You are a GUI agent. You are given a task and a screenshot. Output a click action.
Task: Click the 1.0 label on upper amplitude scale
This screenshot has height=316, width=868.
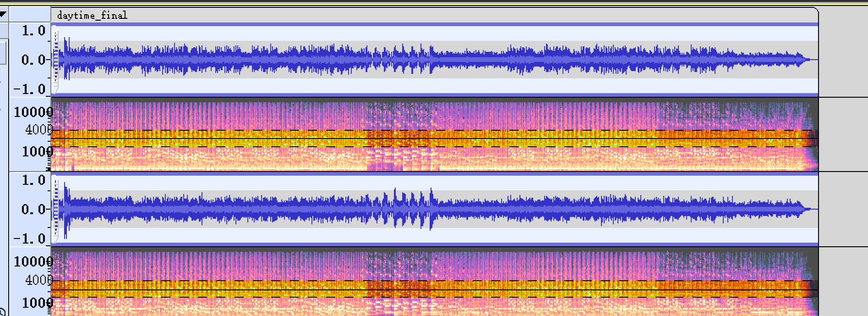[x=34, y=31]
